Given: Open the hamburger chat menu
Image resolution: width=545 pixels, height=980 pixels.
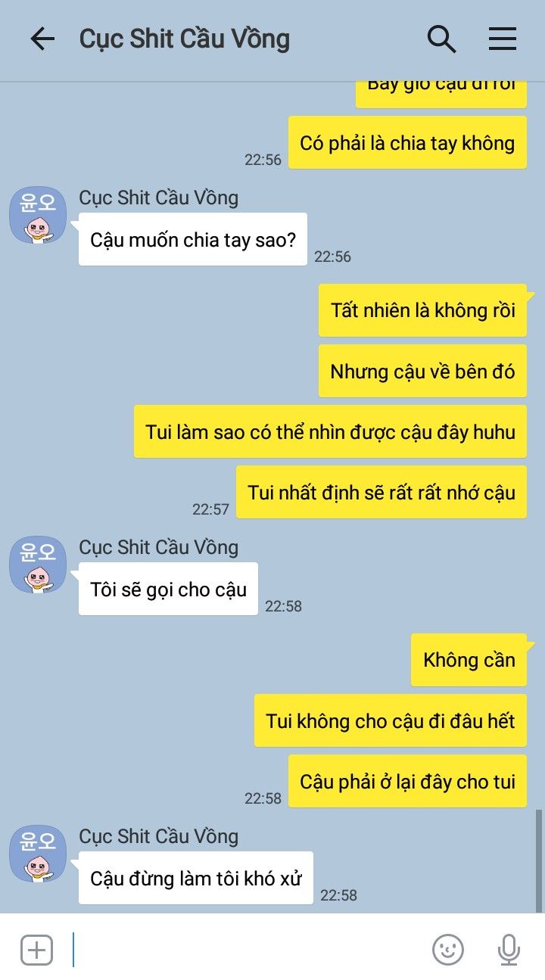Looking at the screenshot, I should [x=503, y=39].
